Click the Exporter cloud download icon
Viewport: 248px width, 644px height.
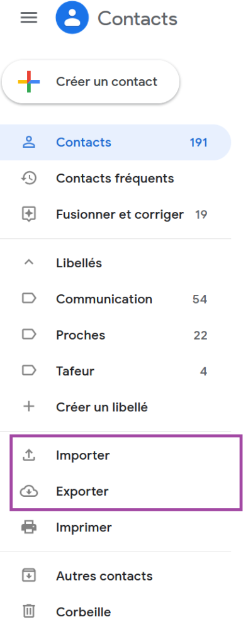click(x=29, y=491)
